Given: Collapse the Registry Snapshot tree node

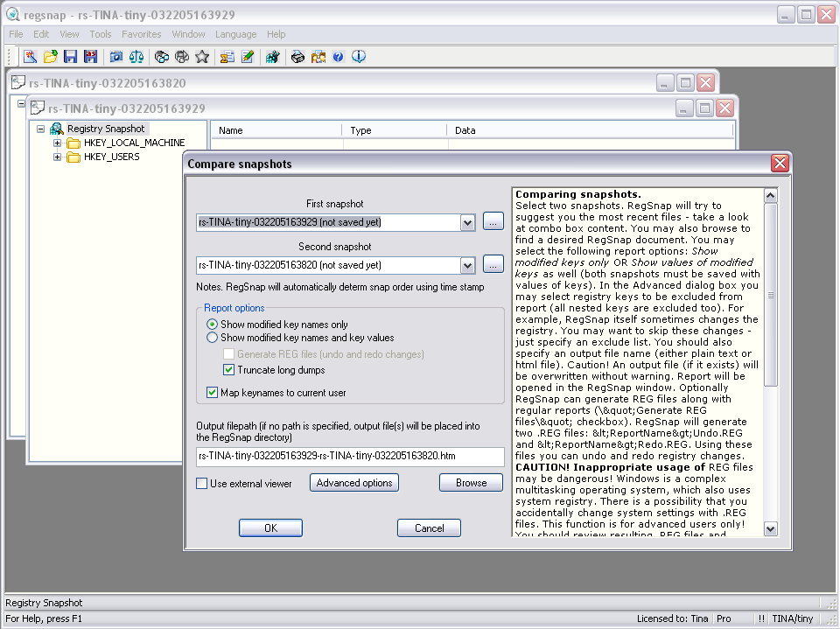Looking at the screenshot, I should [x=40, y=128].
